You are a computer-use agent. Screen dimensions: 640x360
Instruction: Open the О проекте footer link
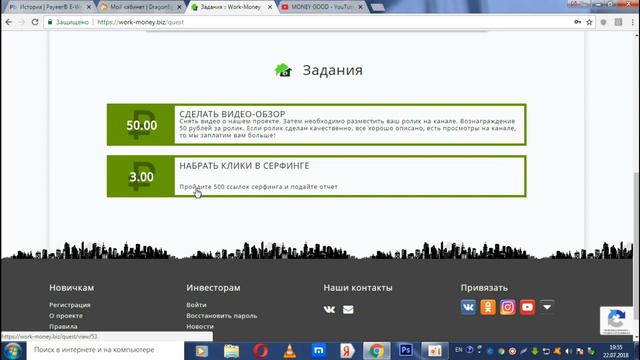tap(66, 316)
